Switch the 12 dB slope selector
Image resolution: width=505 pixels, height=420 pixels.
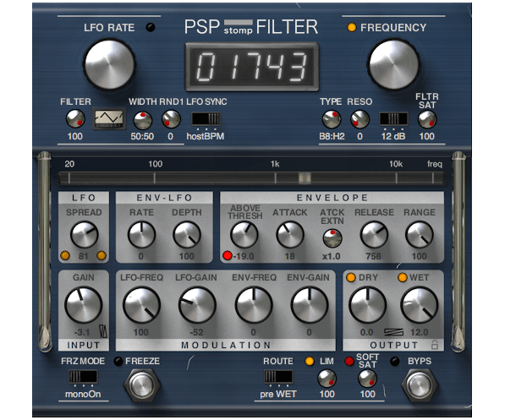(x=393, y=119)
